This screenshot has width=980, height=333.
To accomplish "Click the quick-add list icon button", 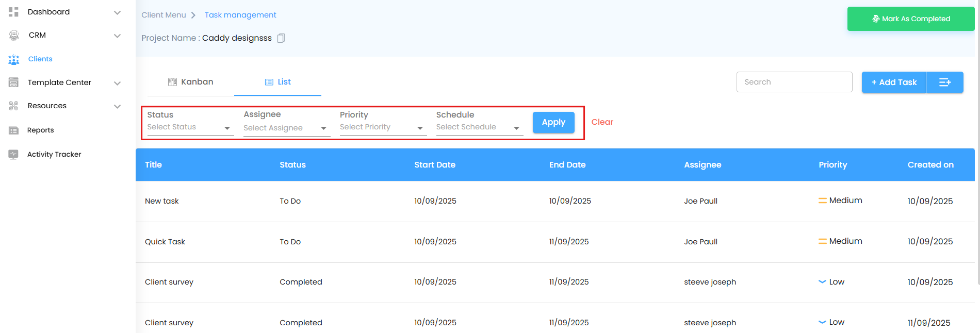I will coord(945,82).
